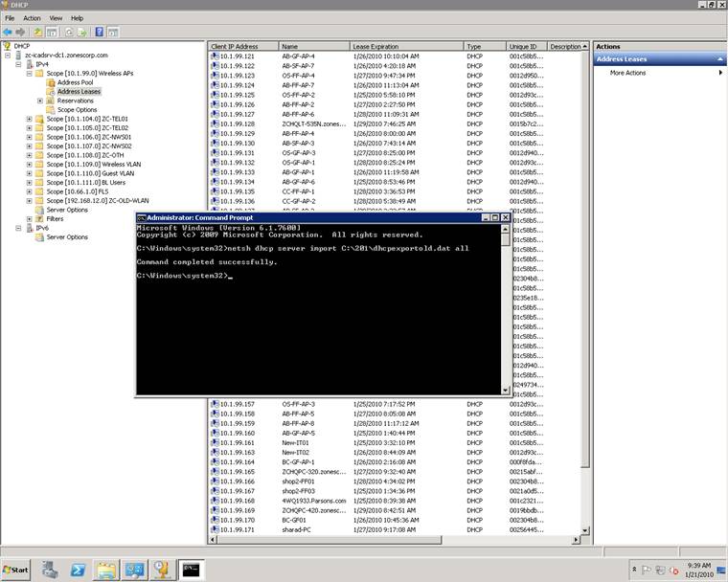
Task: Toggle the Show/Hide Console Tree toolbar icon
Action: coord(52,32)
